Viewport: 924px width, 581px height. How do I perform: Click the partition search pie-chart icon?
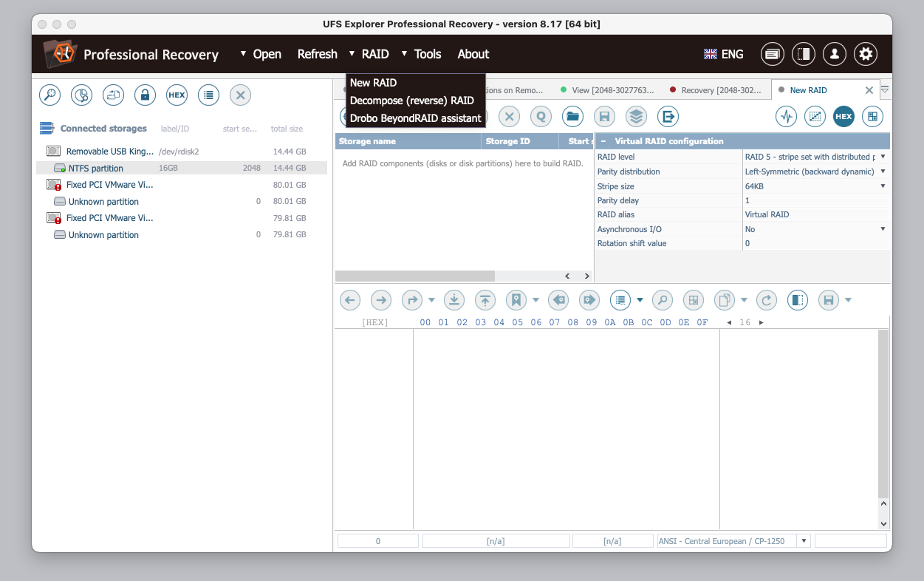point(81,95)
